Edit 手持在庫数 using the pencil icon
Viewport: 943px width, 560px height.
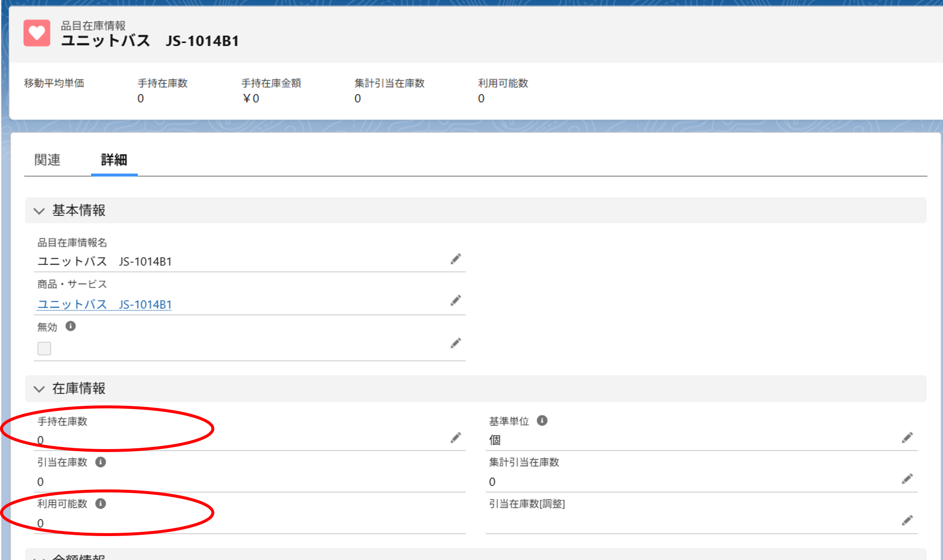coord(456,438)
